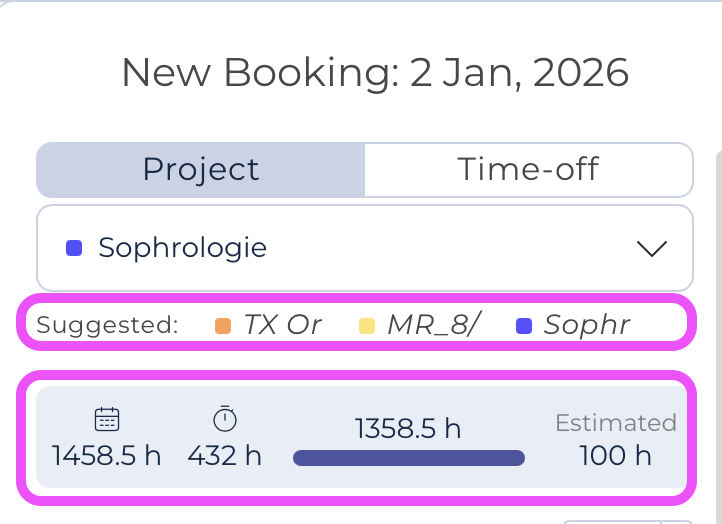Image resolution: width=722 pixels, height=524 pixels.
Task: Click the calendar scheduled-hours icon
Action: (x=107, y=419)
